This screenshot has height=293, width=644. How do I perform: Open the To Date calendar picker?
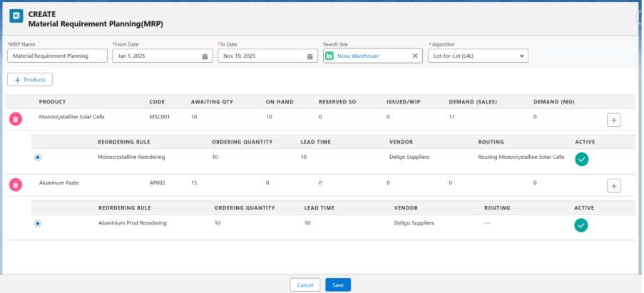[x=310, y=56]
